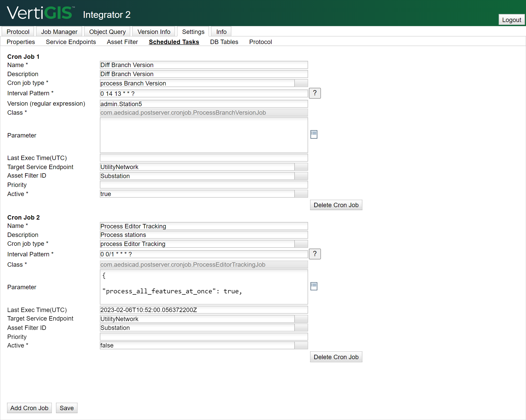Click the Logout button
This screenshot has height=420, width=526.
pos(511,20)
